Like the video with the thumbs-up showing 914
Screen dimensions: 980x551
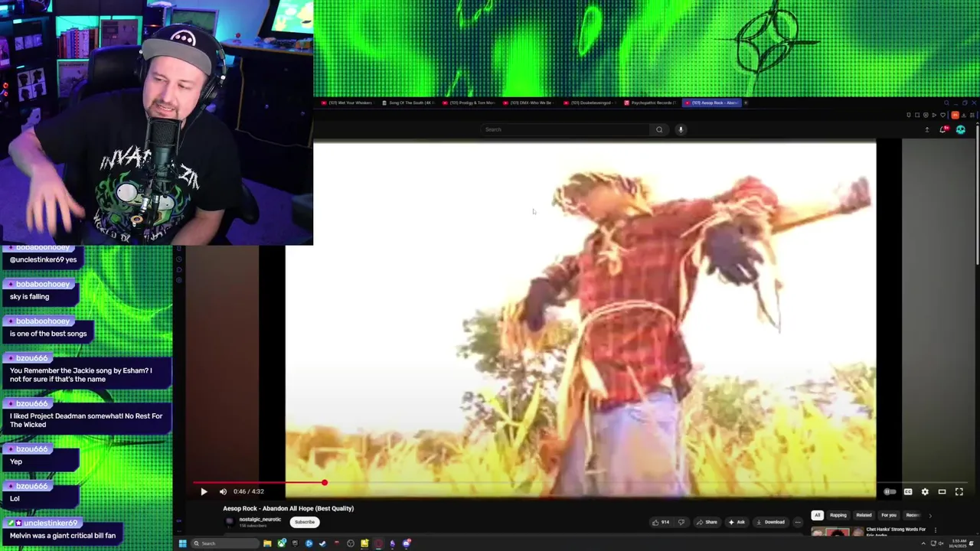(x=661, y=522)
